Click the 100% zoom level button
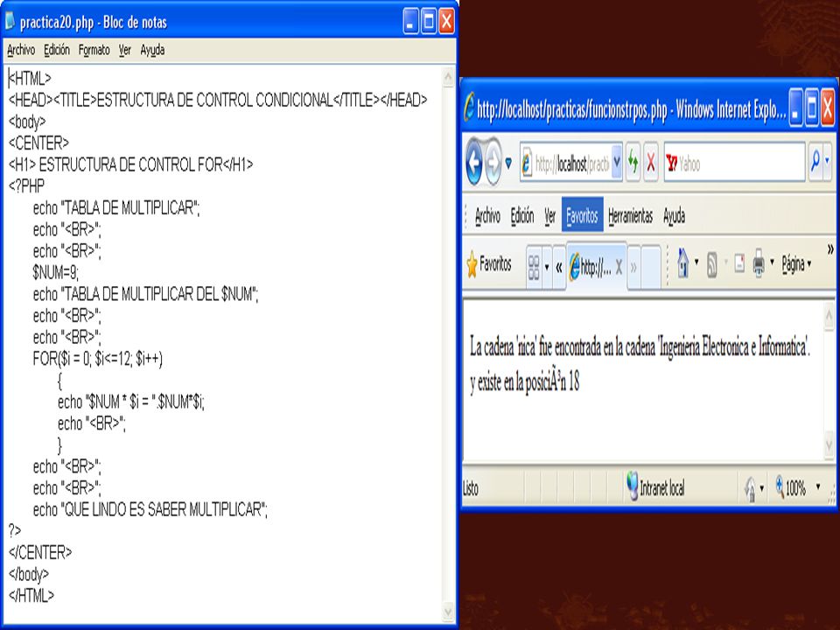Viewport: 840px width, 630px height. 790,487
